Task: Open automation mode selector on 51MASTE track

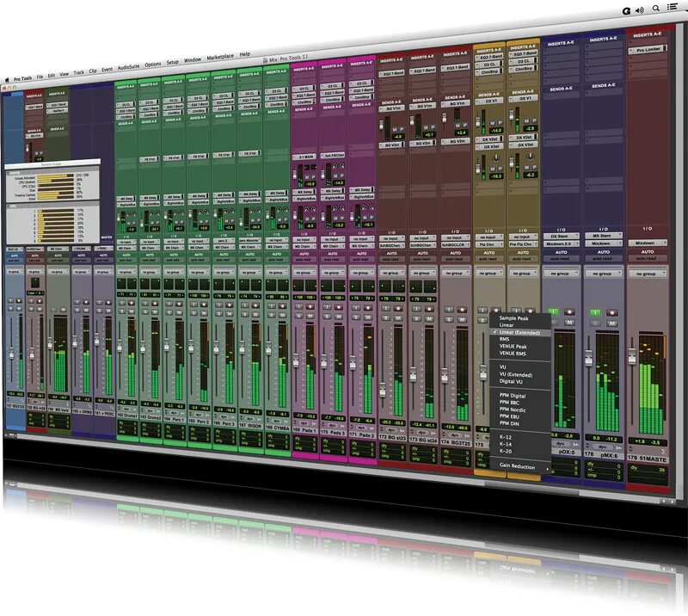Action: point(647,259)
